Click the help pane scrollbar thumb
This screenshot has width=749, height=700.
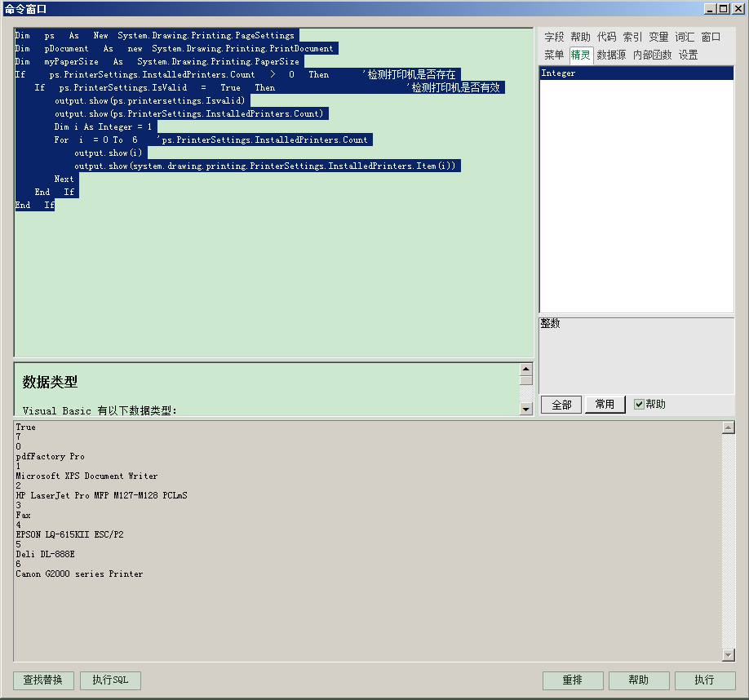[x=526, y=380]
